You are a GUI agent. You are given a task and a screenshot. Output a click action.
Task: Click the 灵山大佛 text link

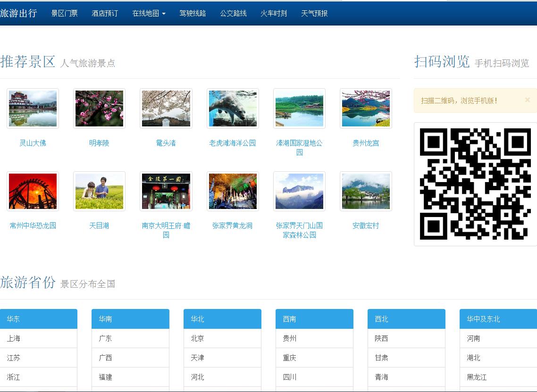[x=33, y=143]
